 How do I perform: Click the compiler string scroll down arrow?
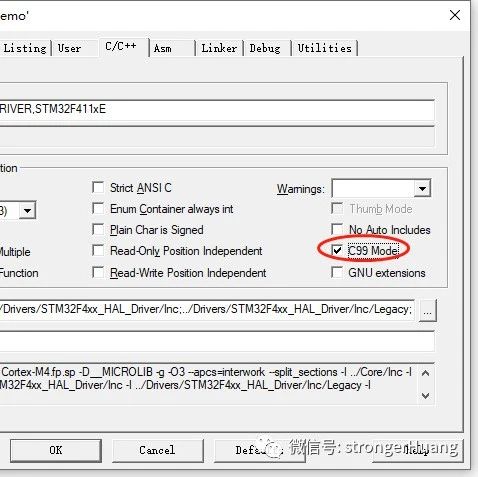click(x=425, y=396)
